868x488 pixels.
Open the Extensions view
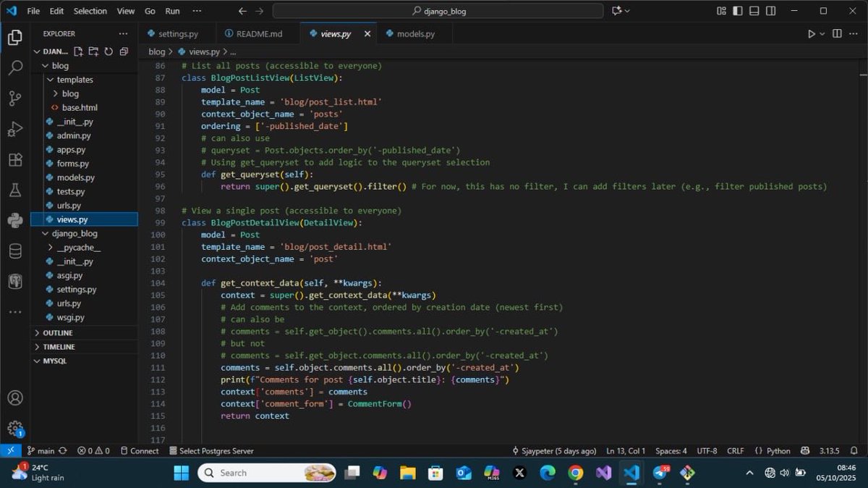tap(14, 160)
